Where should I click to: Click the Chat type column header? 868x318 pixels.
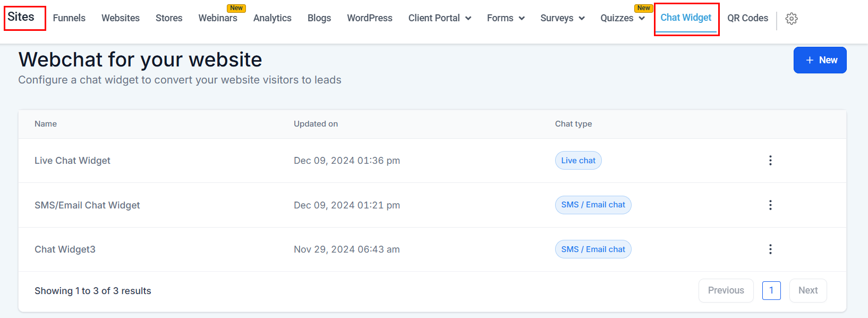click(x=573, y=124)
